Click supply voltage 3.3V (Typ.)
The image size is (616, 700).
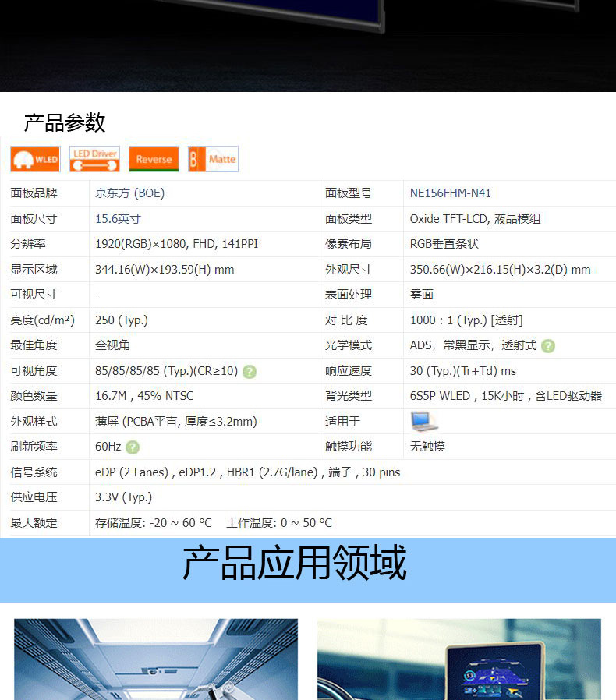[x=123, y=497]
